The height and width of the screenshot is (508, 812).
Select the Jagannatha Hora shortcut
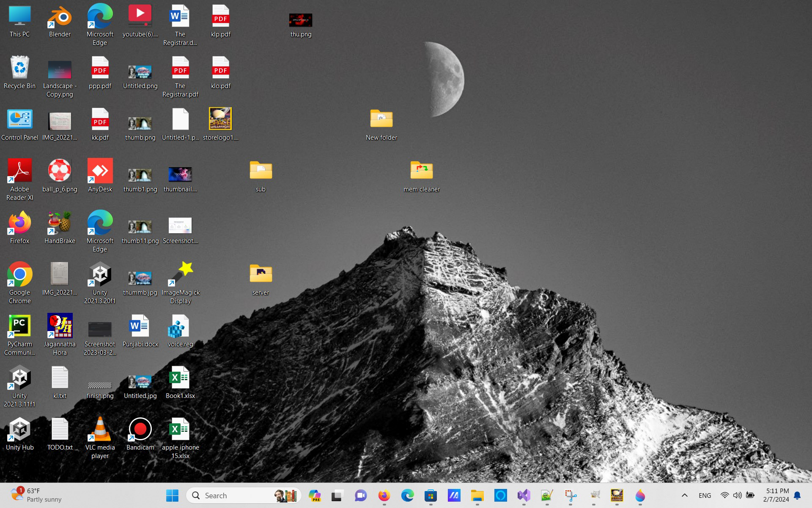click(60, 335)
